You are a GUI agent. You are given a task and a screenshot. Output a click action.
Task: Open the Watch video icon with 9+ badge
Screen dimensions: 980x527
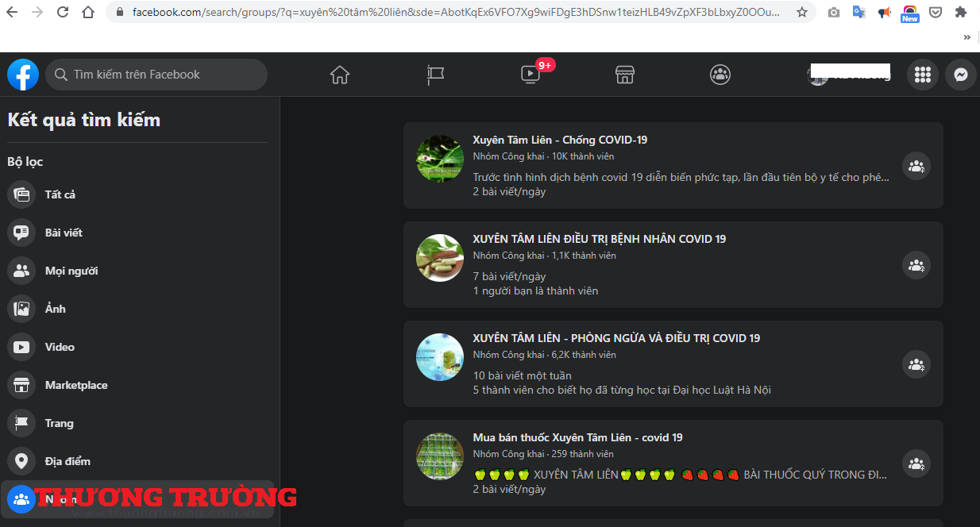[531, 75]
